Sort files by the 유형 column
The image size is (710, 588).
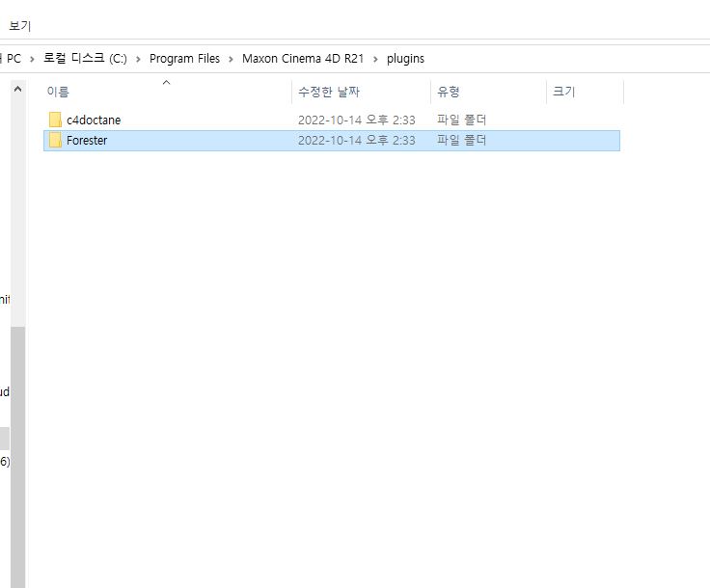(449, 93)
